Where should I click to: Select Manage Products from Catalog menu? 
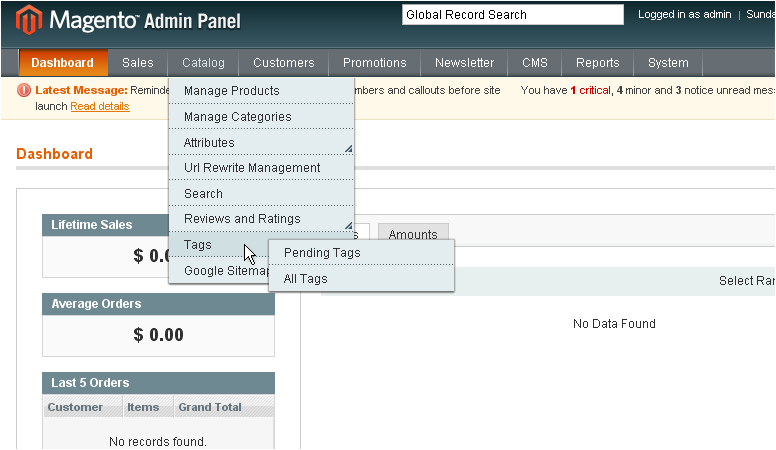[x=261, y=91]
